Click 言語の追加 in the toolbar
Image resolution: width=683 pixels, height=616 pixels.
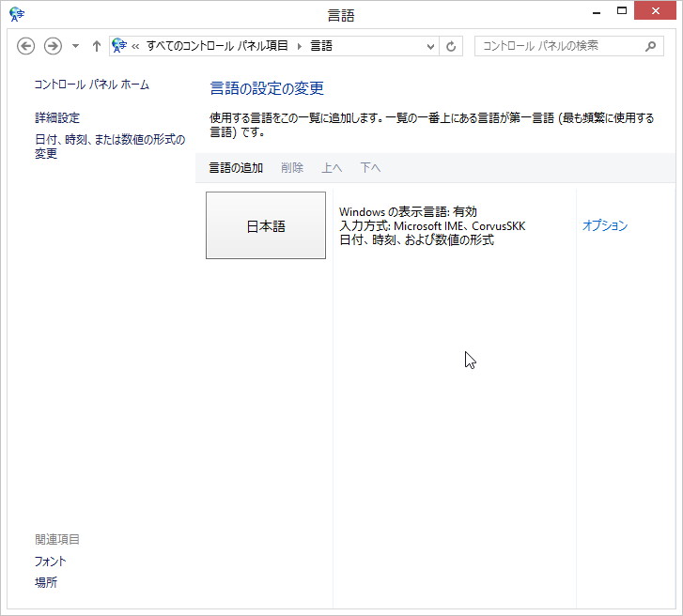point(236,167)
